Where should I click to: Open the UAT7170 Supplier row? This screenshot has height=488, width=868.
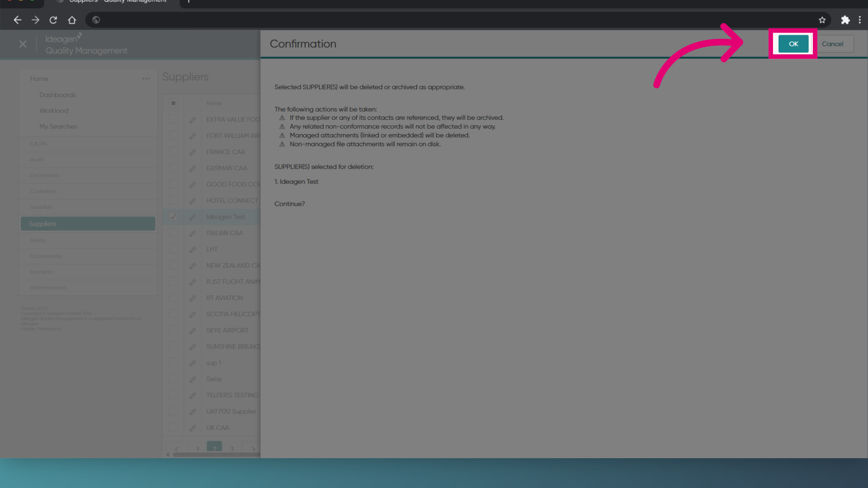(231, 412)
